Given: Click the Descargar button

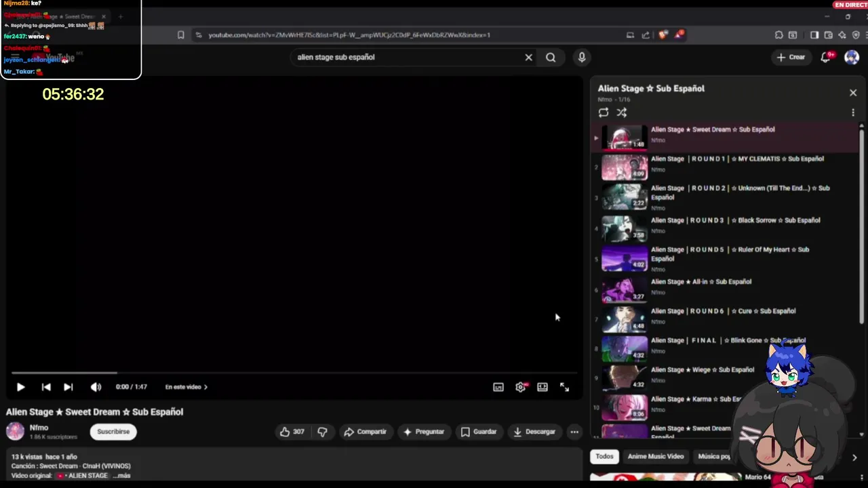Looking at the screenshot, I should (534, 432).
